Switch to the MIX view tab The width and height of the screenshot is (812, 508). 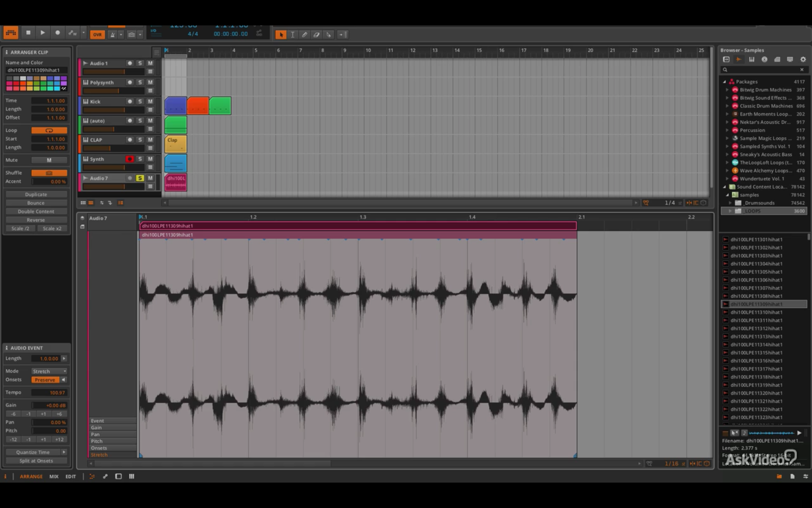(54, 477)
